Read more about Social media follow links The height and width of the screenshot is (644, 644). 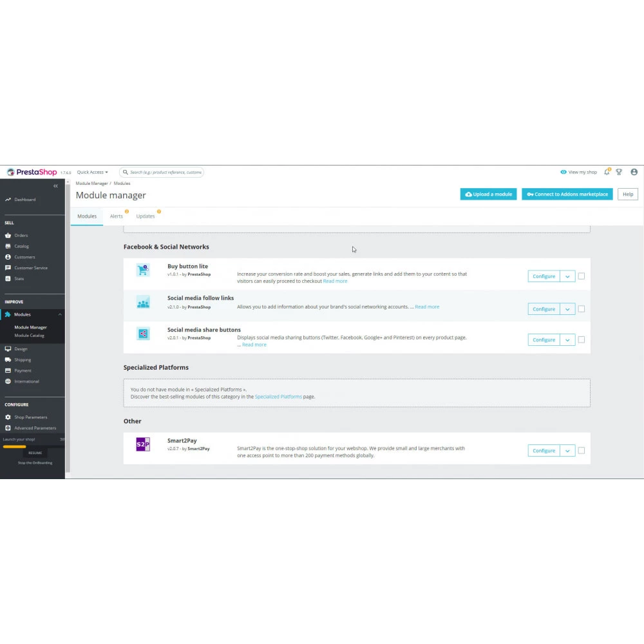[427, 307]
